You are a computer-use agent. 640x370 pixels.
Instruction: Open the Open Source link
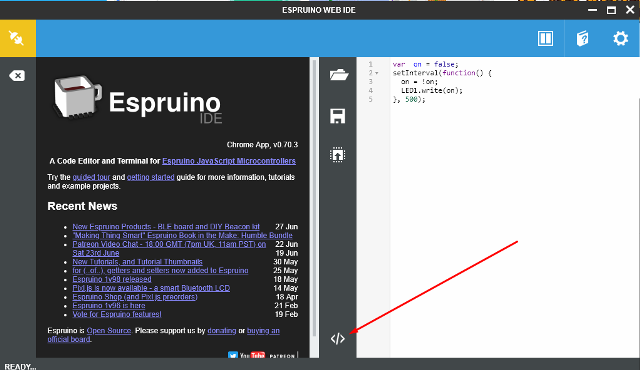pos(109,330)
